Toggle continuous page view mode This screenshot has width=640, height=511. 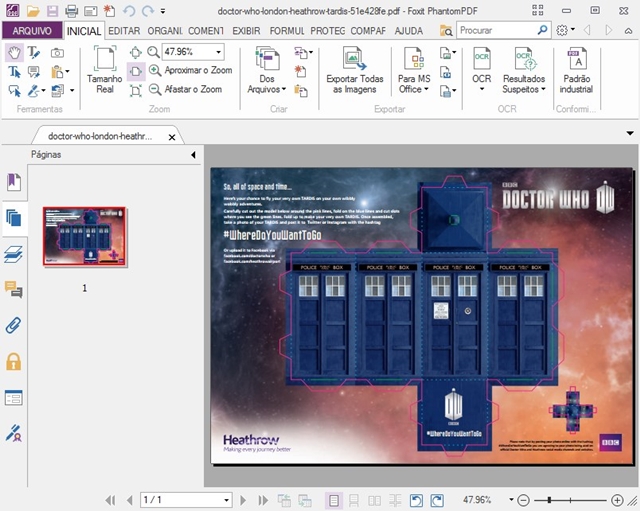tap(354, 500)
